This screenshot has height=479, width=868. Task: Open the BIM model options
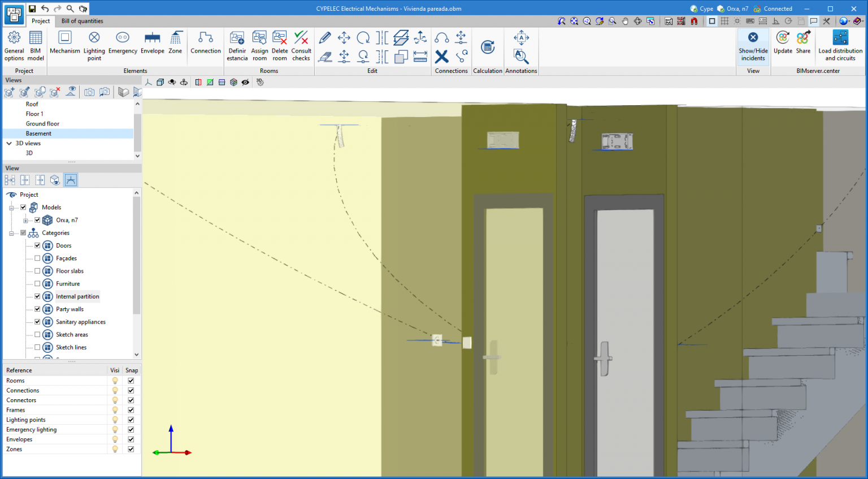[36, 46]
